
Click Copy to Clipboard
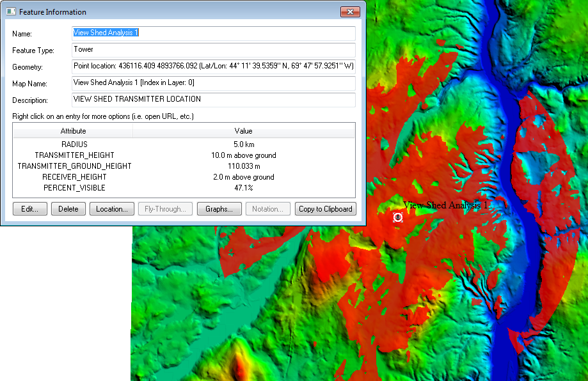325,209
